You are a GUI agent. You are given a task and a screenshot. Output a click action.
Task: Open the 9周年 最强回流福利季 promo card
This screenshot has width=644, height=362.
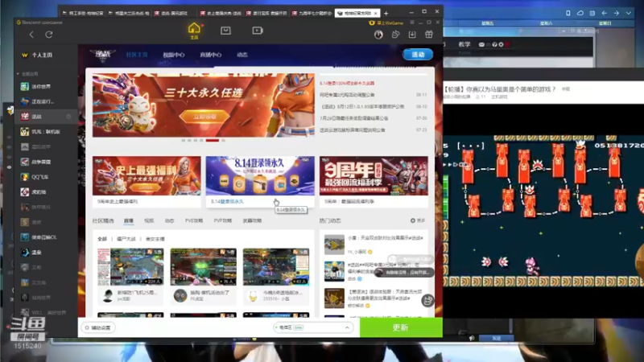coord(374,181)
